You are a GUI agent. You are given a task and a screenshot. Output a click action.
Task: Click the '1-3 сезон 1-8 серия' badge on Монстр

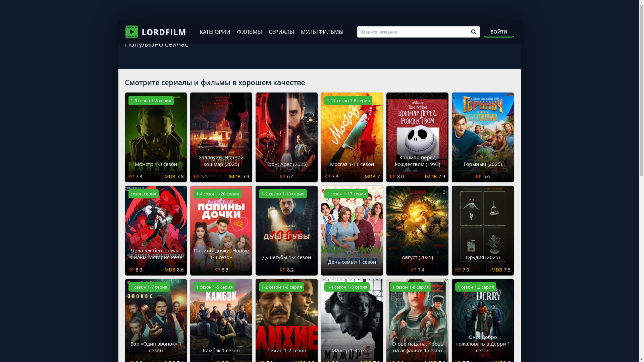click(151, 101)
